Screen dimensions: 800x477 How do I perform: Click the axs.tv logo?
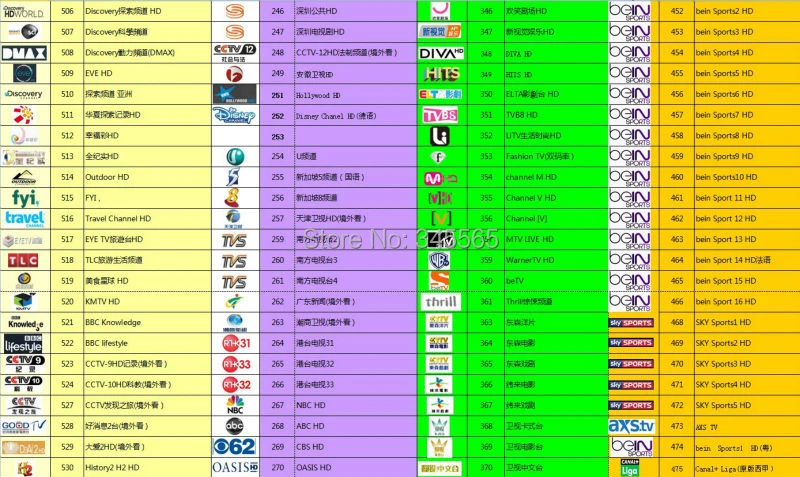(x=632, y=425)
